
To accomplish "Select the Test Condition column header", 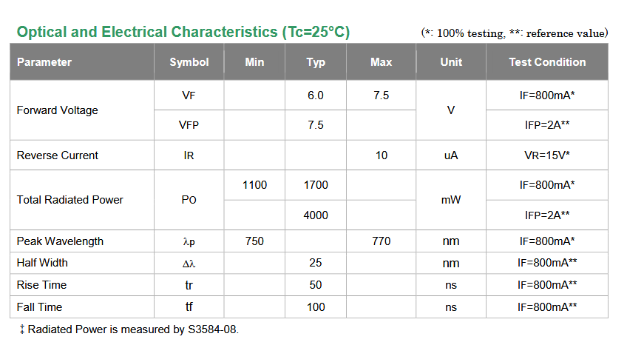I will 547,62.
